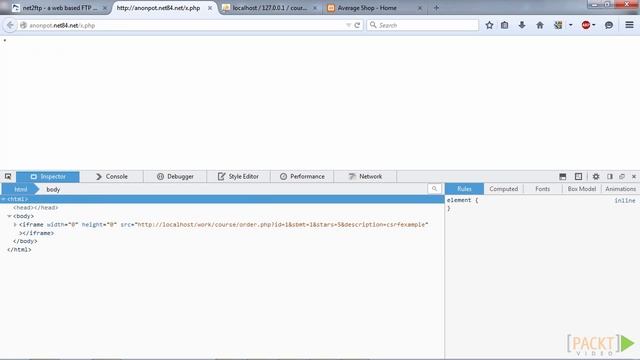Image resolution: width=640 pixels, height=360 pixels.
Task: Open a new browser tab
Action: pos(436,8)
